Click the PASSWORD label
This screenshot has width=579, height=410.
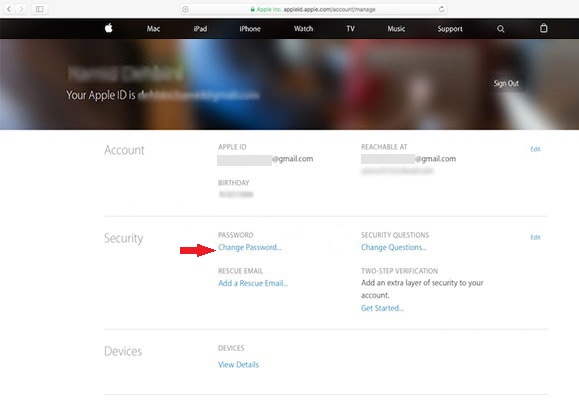236,235
